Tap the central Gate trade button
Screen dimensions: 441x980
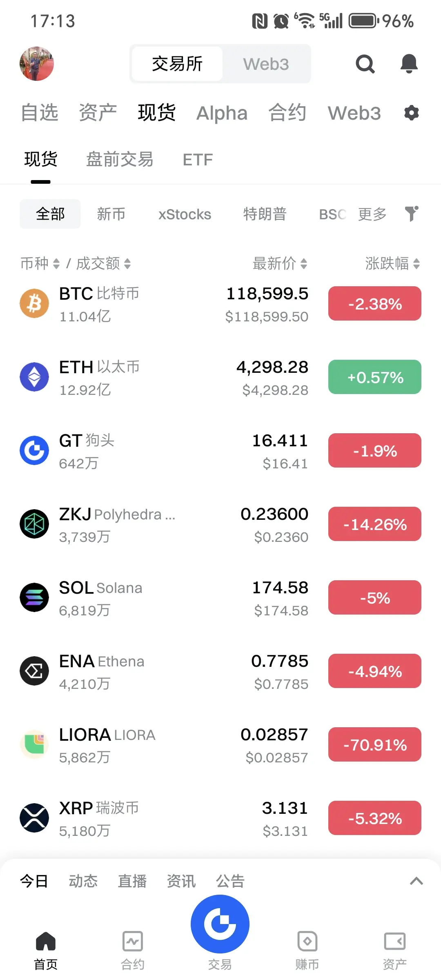tap(220, 924)
